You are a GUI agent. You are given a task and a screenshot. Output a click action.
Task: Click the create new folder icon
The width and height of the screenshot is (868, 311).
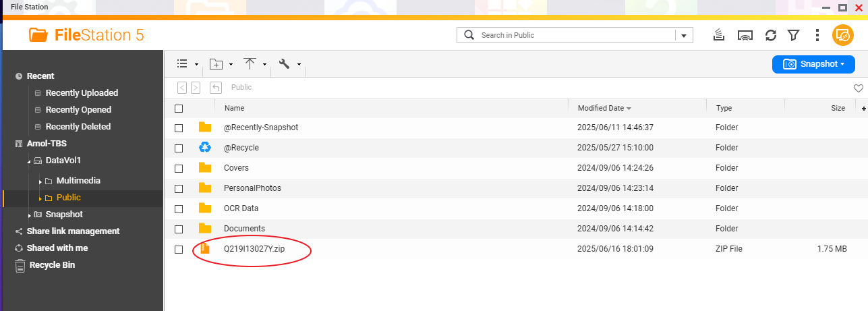click(216, 64)
